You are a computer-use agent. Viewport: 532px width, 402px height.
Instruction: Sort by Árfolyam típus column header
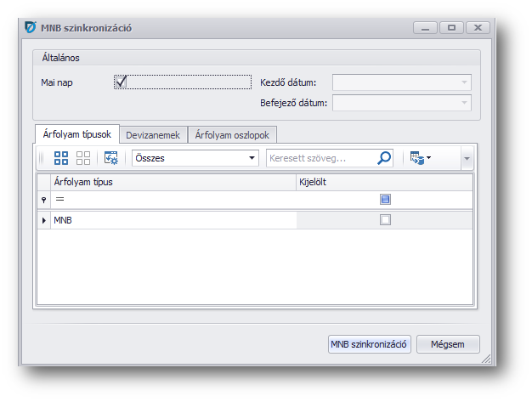pos(170,181)
